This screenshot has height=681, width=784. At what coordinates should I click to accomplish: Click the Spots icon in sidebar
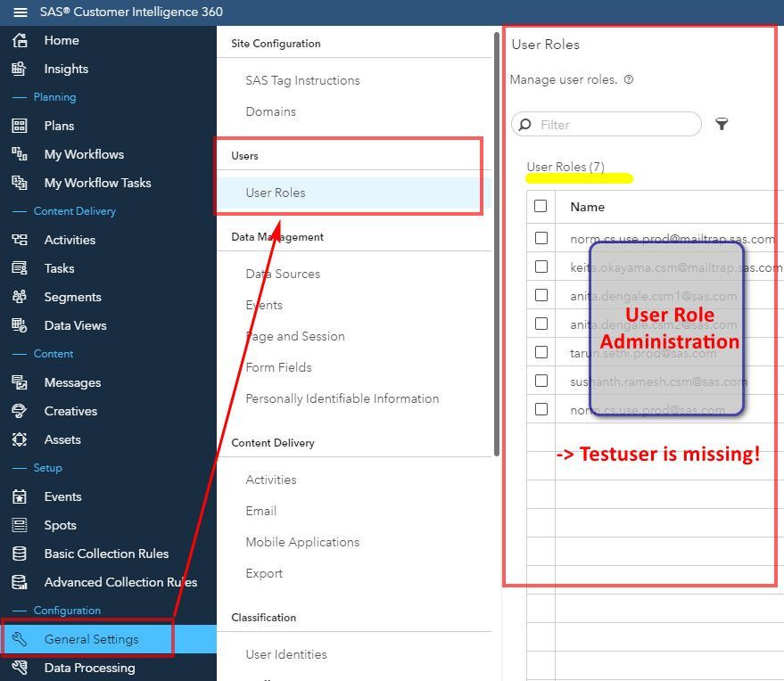coord(20,525)
